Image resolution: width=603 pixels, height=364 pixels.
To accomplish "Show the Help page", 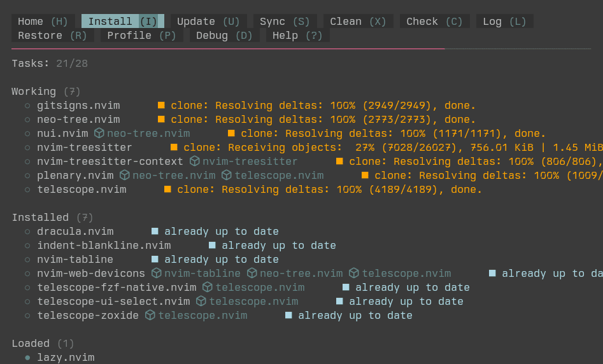I will (x=297, y=36).
